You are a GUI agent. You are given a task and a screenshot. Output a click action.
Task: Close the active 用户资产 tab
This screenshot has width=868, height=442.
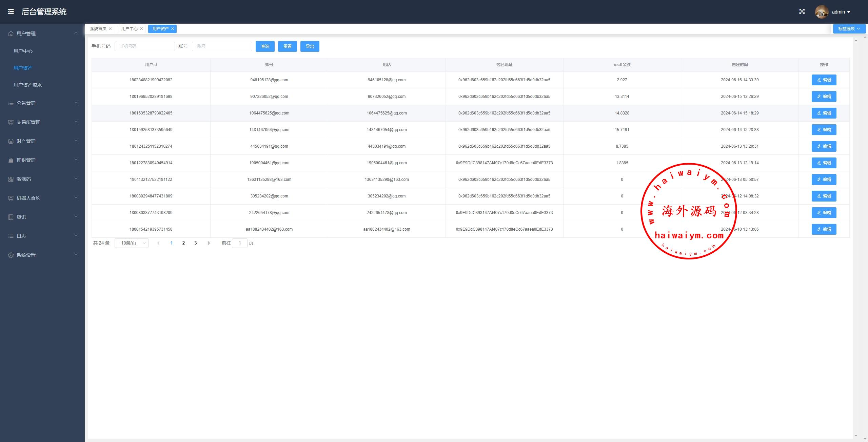pyautogui.click(x=173, y=29)
